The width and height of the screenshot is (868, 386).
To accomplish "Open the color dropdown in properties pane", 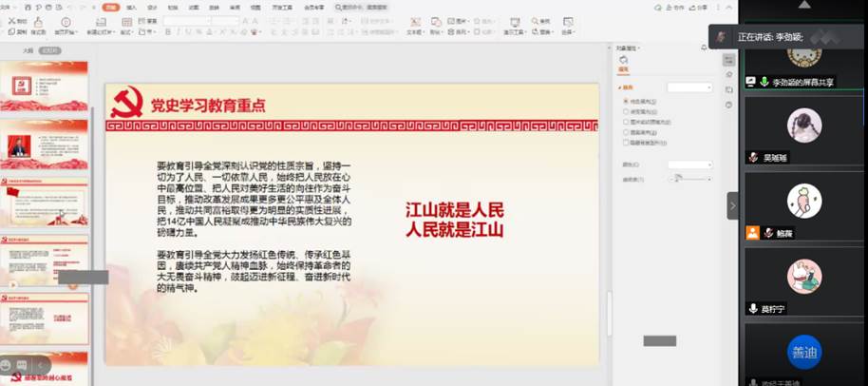I will point(689,164).
